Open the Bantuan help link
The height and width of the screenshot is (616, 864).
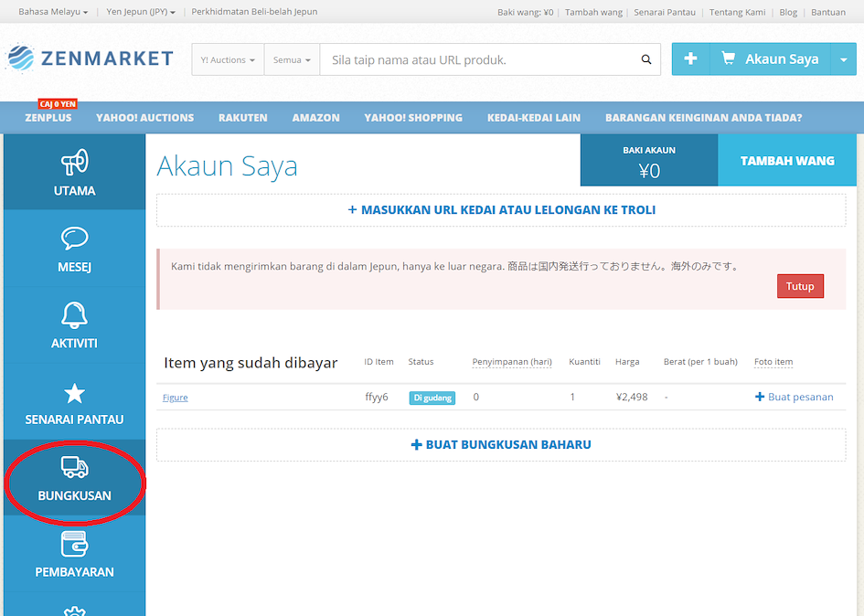[x=828, y=12]
